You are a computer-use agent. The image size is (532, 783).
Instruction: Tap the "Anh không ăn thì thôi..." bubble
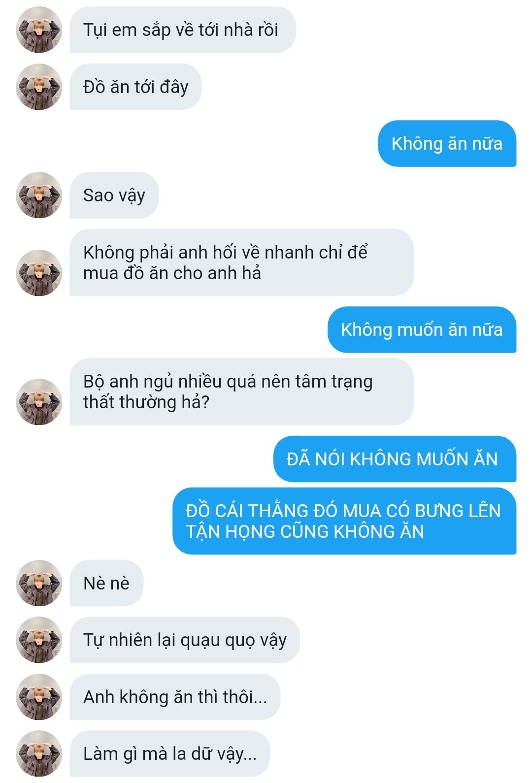[x=175, y=697]
